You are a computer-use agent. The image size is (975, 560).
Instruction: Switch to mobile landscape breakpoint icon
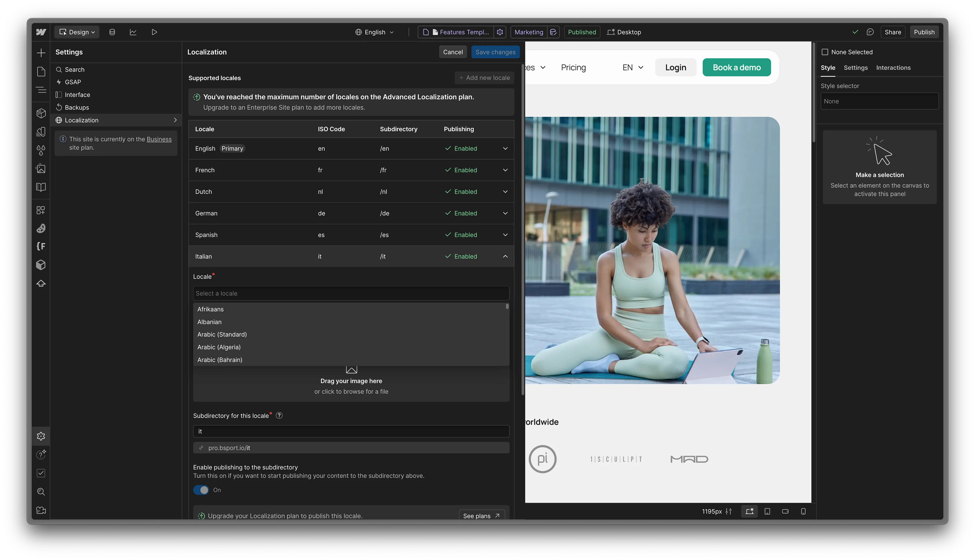coord(785,511)
